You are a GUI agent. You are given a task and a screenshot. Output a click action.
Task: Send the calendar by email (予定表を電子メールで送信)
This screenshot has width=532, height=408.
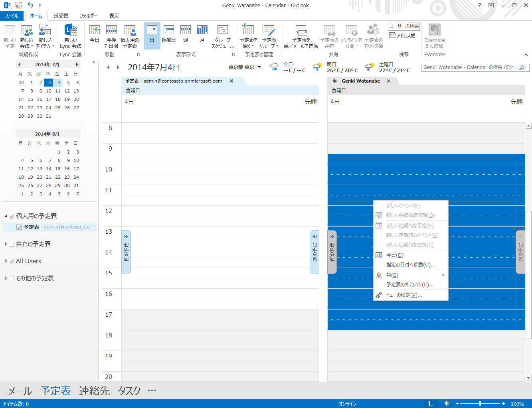[301, 36]
